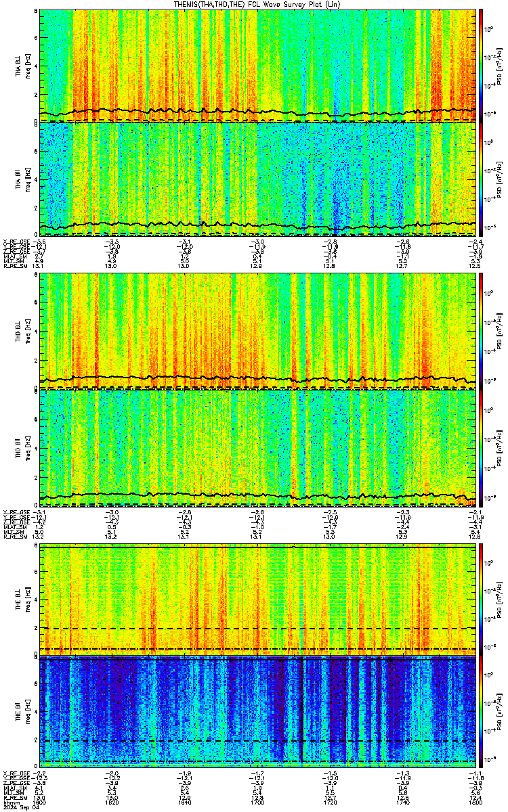
Task: Click inside the blue THE B|| spectrogram panel
Action: coord(257,713)
